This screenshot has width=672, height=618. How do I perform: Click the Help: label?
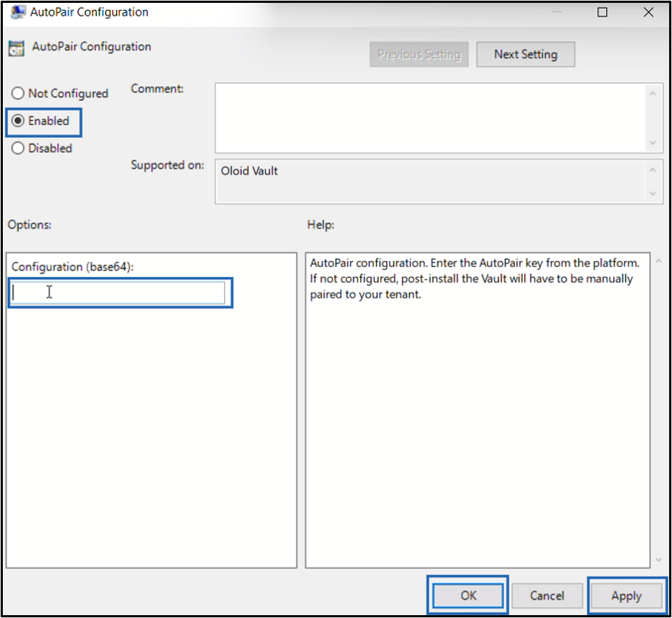[x=320, y=225]
